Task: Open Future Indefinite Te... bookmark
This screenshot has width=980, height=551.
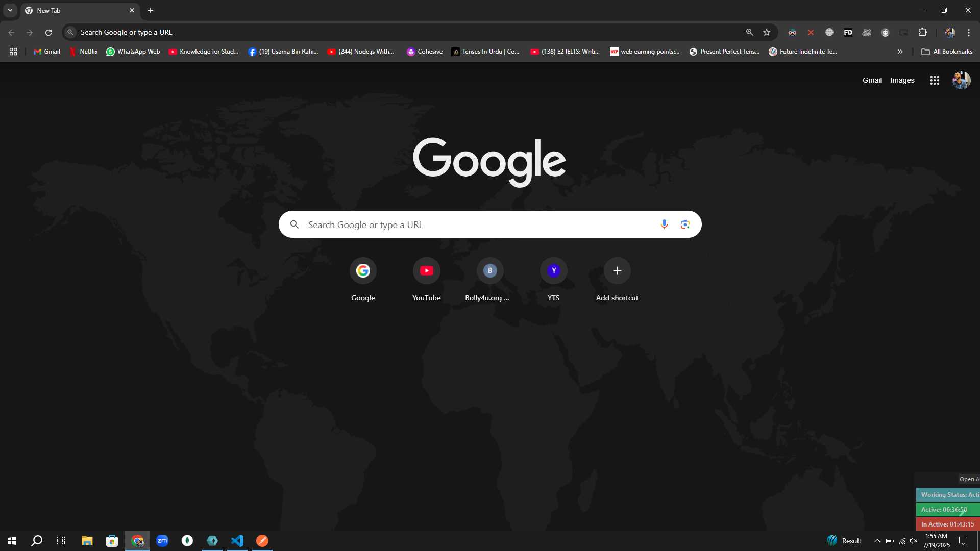Action: (x=803, y=52)
